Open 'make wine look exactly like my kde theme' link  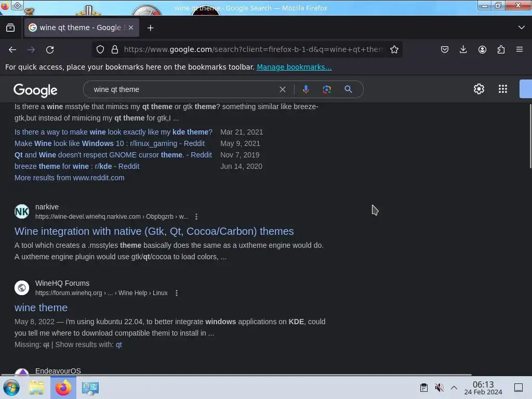coord(113,132)
